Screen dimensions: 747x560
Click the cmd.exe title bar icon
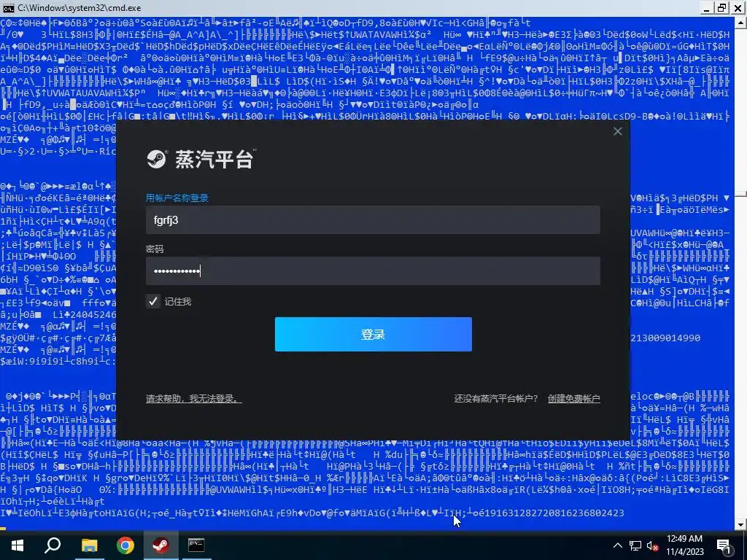point(8,8)
